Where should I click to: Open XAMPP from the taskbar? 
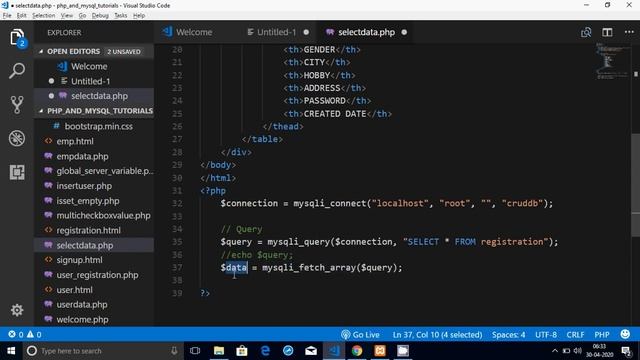pyautogui.click(x=380, y=351)
